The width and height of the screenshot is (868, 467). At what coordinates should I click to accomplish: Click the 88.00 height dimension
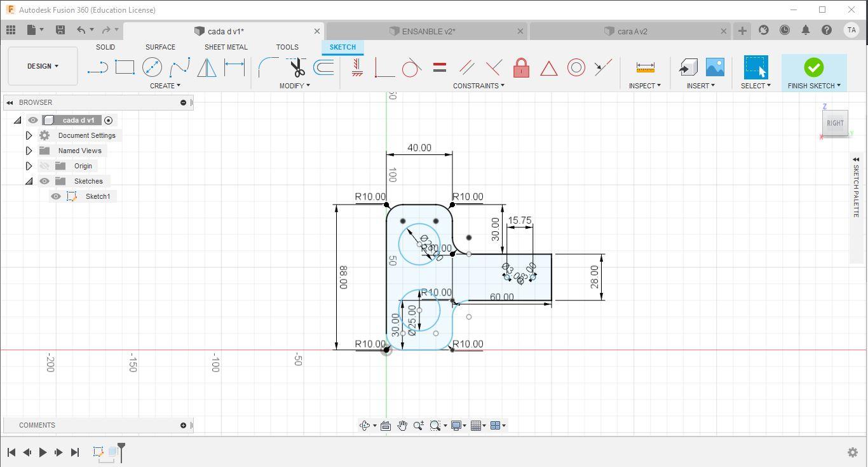point(343,278)
